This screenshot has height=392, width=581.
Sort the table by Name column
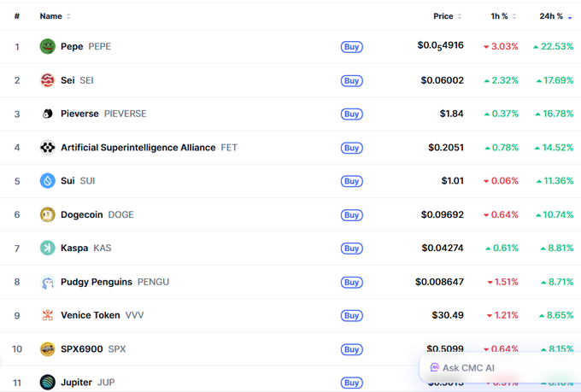click(x=55, y=16)
